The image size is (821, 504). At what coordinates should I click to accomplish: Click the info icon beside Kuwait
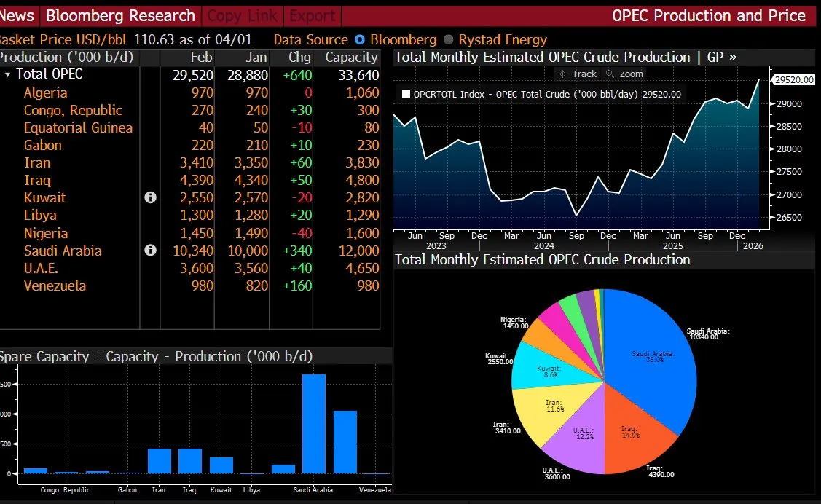150,197
